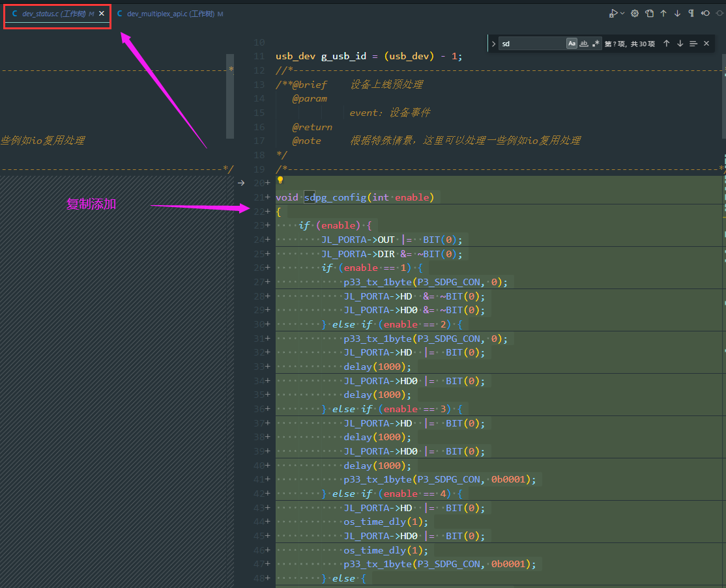726x588 pixels.
Task: Click "@return" in the comment block
Action: [x=312, y=127]
